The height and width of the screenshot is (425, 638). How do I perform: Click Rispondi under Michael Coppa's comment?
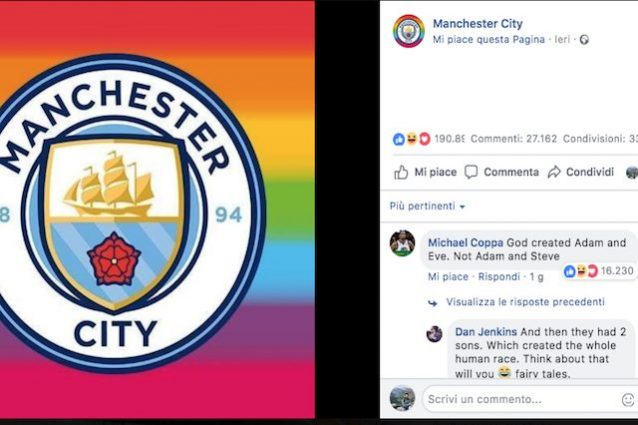click(499, 277)
